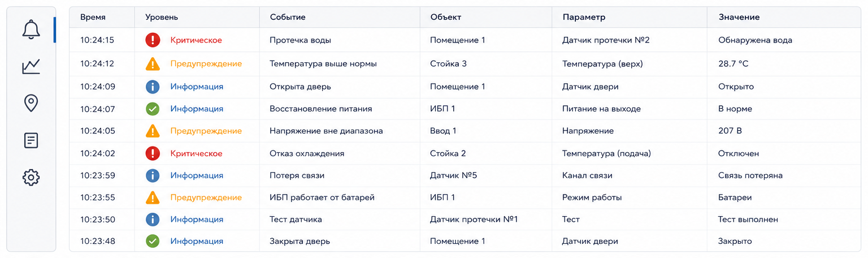The height and width of the screenshot is (258, 868).
Task: Click the Датчик протечки №2 parameter cell
Action: click(x=606, y=40)
